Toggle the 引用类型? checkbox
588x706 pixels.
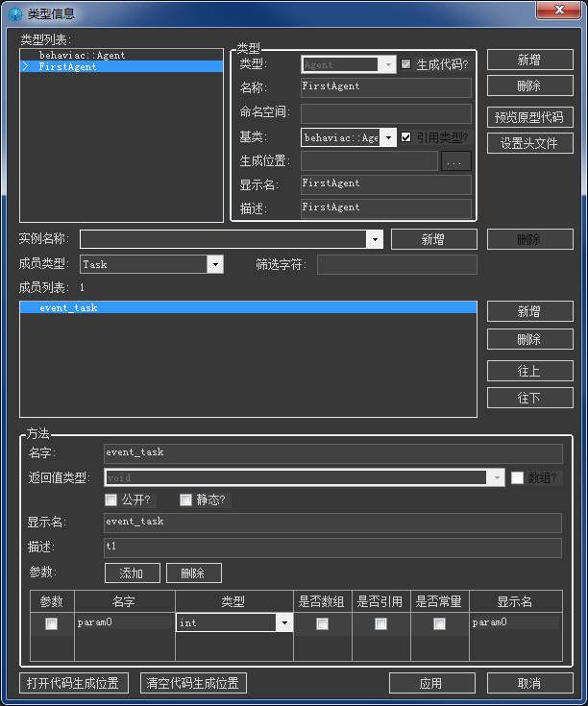pyautogui.click(x=406, y=137)
